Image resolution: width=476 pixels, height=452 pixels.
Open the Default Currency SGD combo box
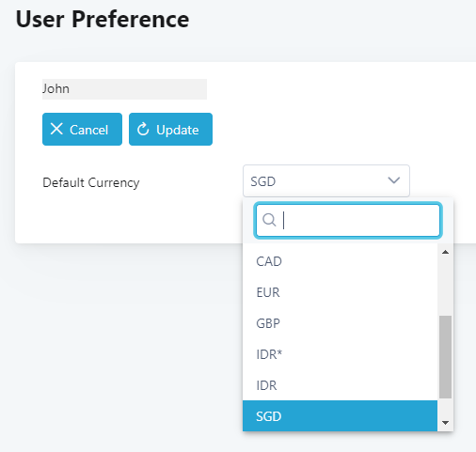[x=326, y=180]
